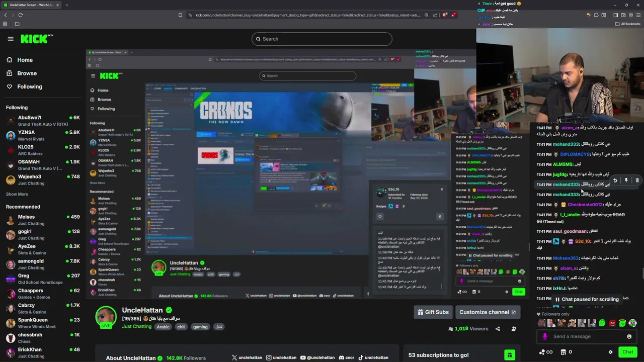The height and width of the screenshot is (362, 644).
Task: Open Customize channel
Action: point(488,312)
